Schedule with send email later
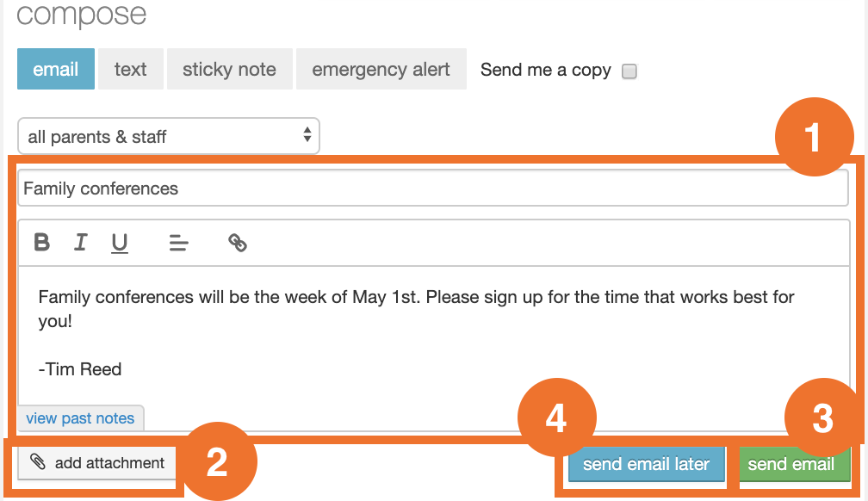Viewport: 868px width, 501px height. [645, 464]
